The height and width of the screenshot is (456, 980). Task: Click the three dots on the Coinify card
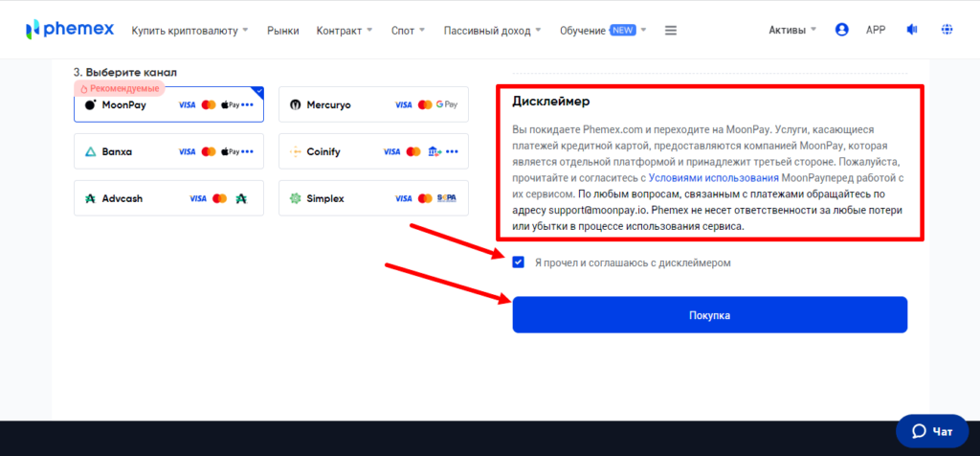click(x=452, y=151)
